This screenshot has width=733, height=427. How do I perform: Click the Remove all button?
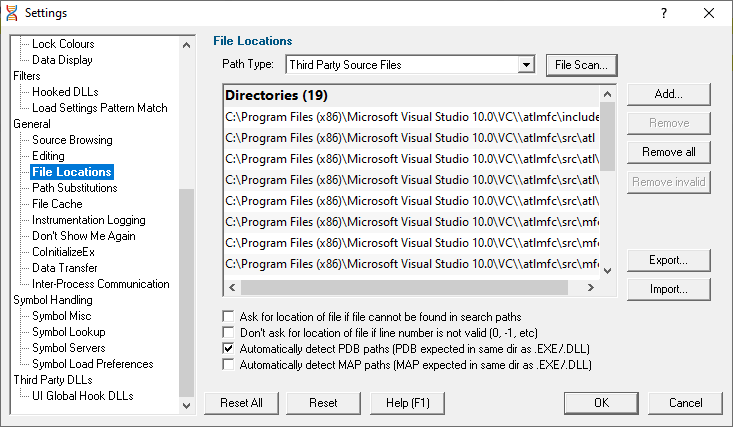668,152
